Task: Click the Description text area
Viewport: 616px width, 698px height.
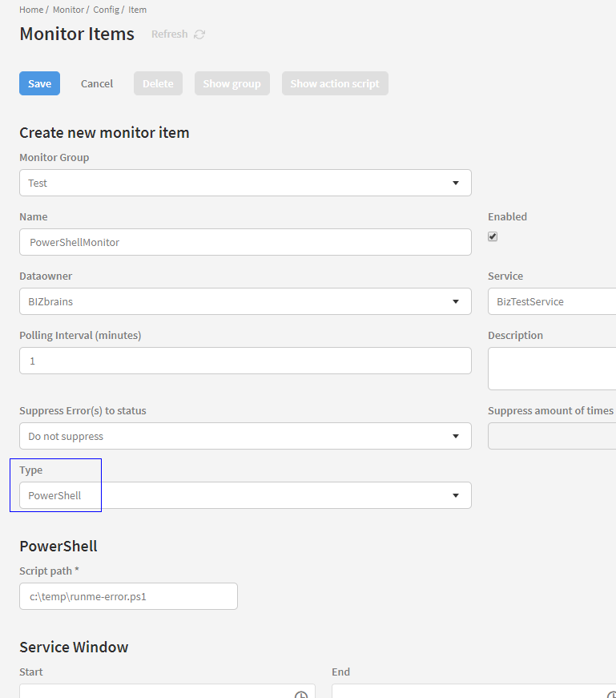Action: (x=552, y=369)
